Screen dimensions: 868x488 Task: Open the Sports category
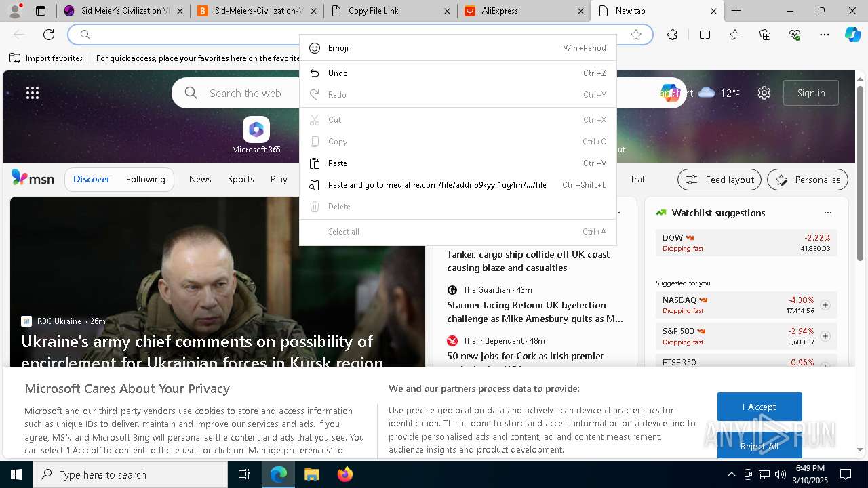(x=241, y=179)
